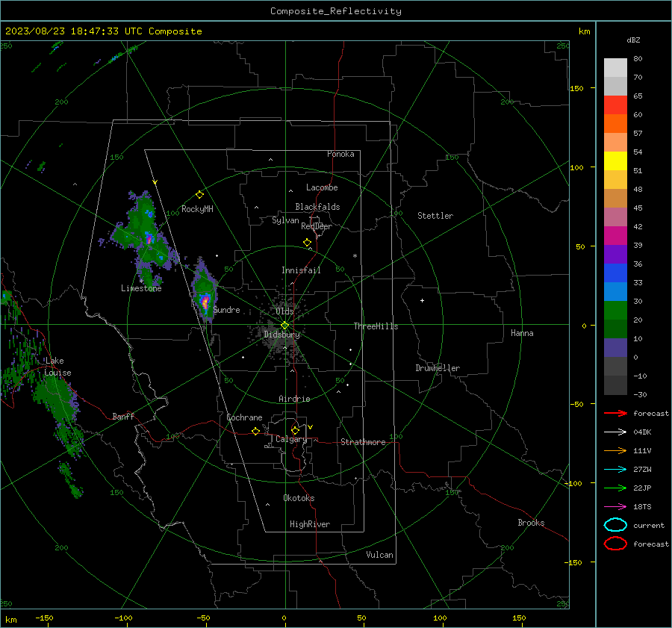Click the 2023/08/23 18:47:33 UTC timestamp
The image size is (672, 628).
(74, 31)
